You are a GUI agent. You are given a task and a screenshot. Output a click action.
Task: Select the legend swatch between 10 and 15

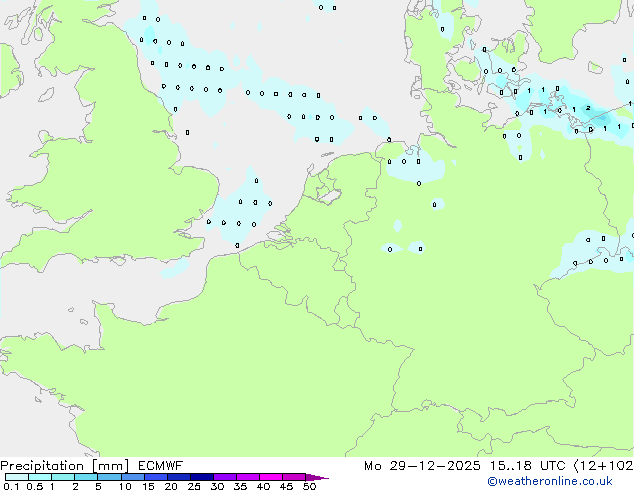pyautogui.click(x=135, y=477)
